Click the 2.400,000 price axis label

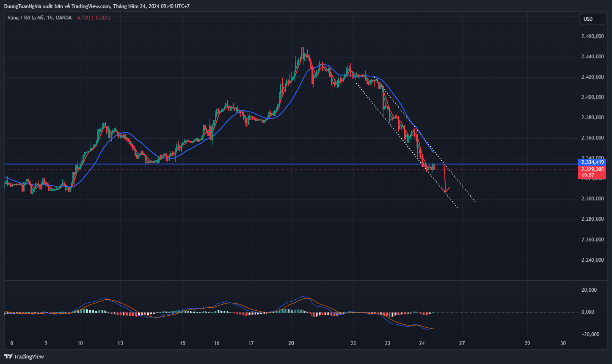coord(593,97)
